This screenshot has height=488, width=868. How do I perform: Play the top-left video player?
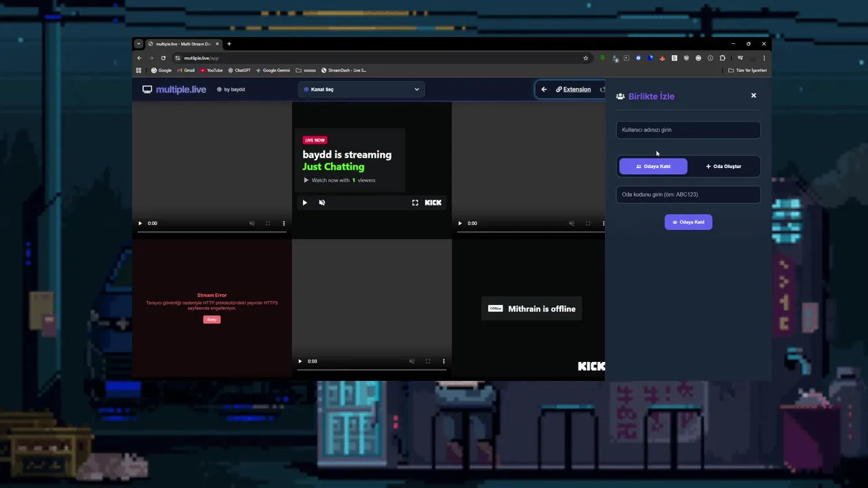pos(140,223)
